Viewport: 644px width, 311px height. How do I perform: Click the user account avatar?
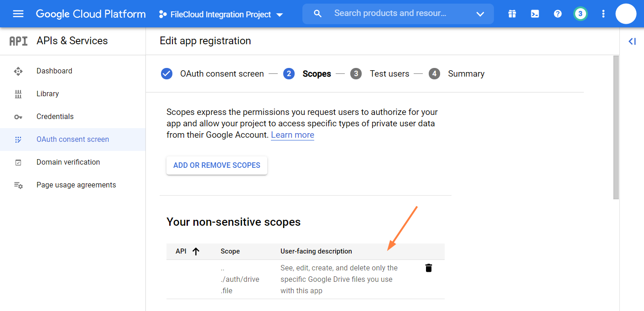coord(626,14)
